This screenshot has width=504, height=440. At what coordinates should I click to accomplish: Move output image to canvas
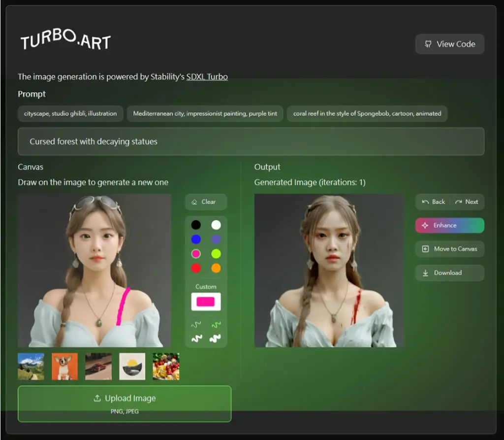point(450,249)
